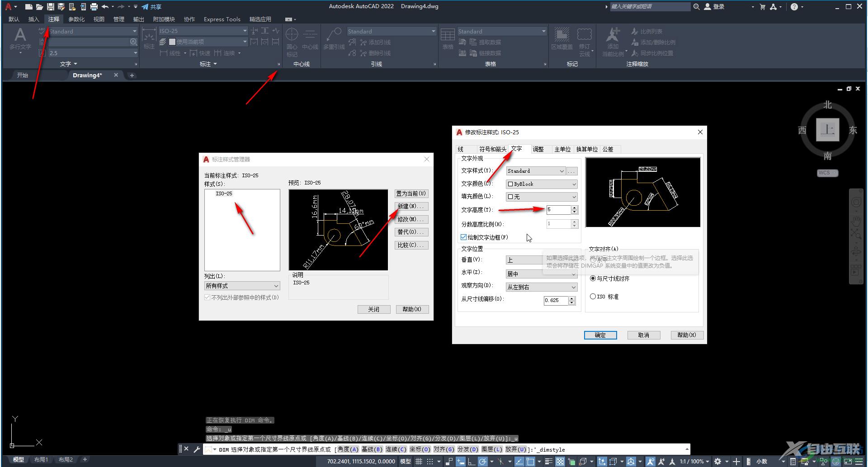
Task: Click Close button in Dimension Style Manager
Action: [x=374, y=309]
